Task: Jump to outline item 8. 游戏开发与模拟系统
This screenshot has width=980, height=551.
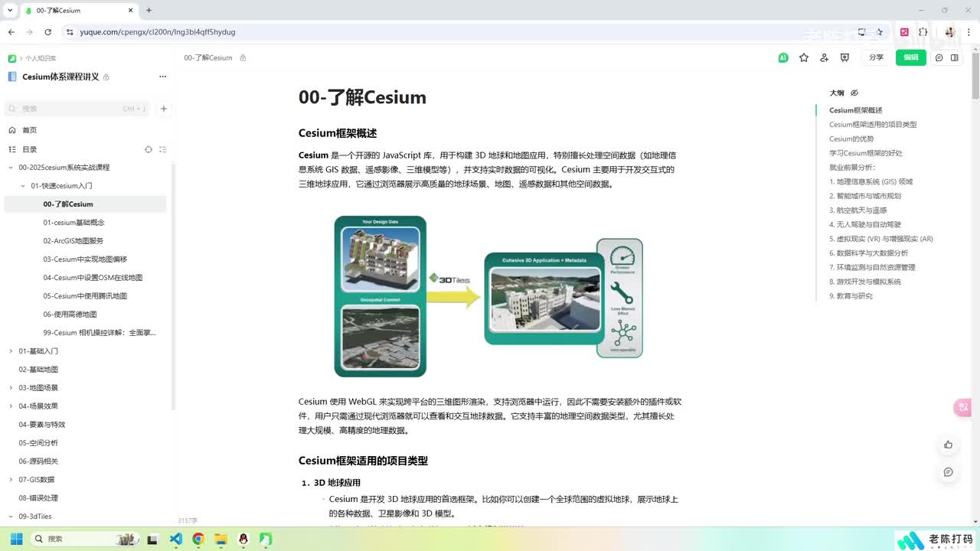Action: tap(865, 282)
